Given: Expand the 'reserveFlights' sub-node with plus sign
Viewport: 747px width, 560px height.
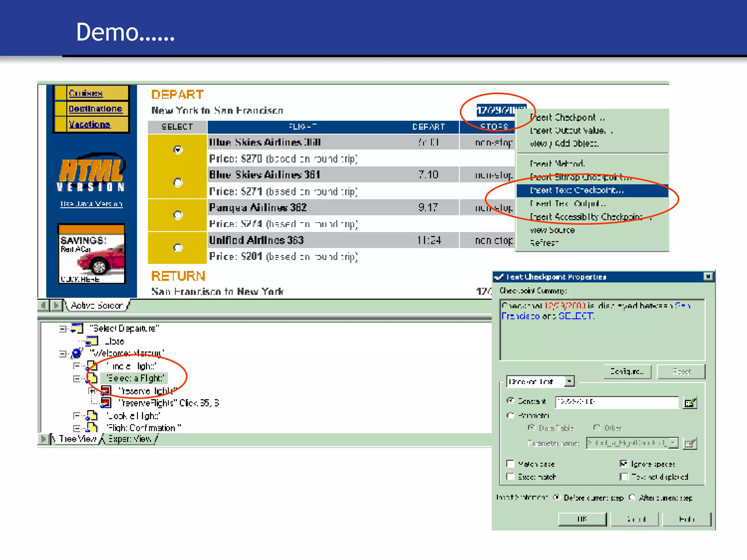Looking at the screenshot, I should [92, 391].
